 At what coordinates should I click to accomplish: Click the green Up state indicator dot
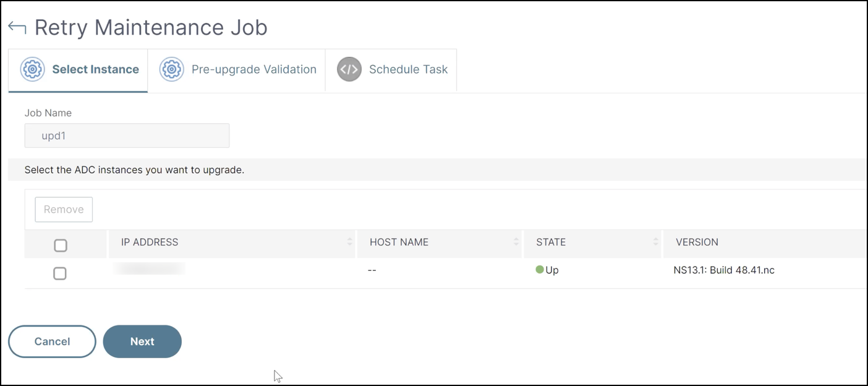(540, 270)
